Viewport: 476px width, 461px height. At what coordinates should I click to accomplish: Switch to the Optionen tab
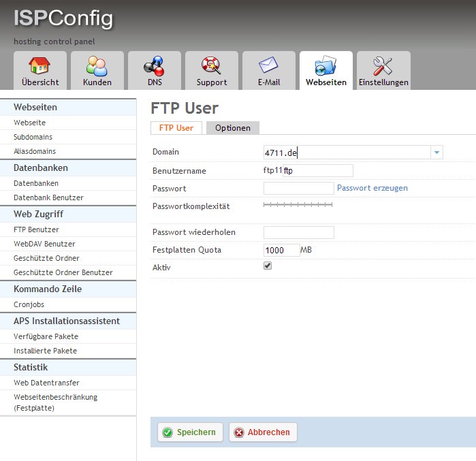232,128
